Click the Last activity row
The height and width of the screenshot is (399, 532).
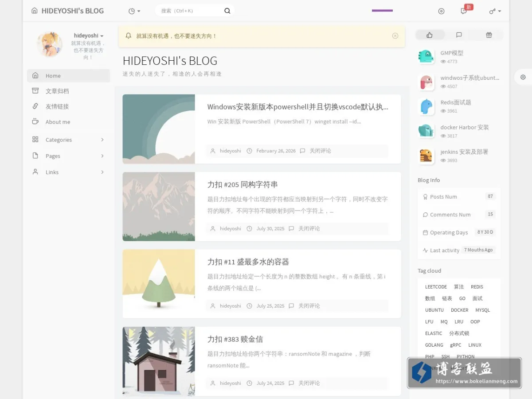coord(459,250)
